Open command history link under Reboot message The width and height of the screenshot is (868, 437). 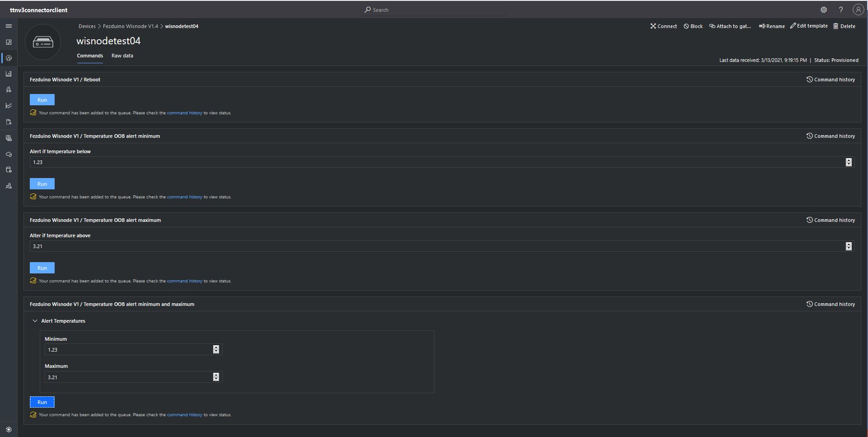pos(184,113)
